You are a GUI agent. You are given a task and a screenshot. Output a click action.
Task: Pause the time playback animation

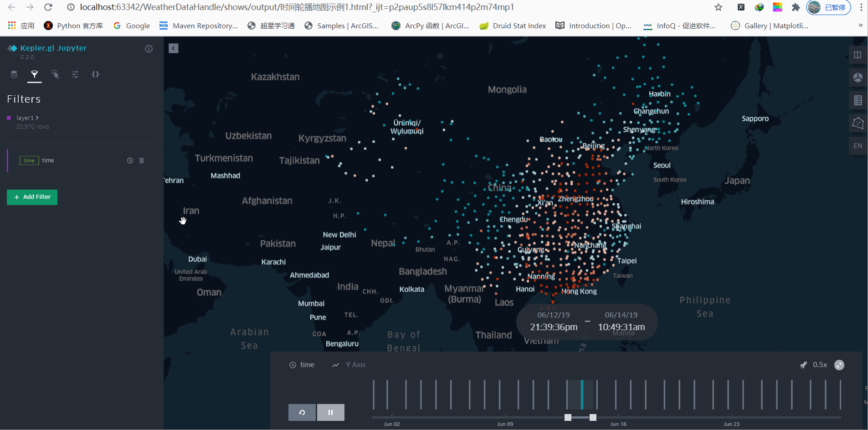pos(330,412)
